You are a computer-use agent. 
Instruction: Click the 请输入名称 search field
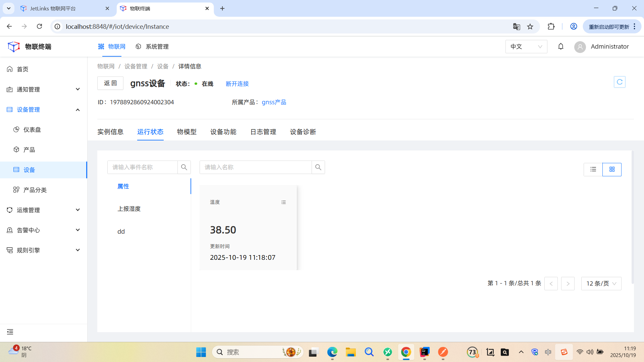tap(256, 167)
